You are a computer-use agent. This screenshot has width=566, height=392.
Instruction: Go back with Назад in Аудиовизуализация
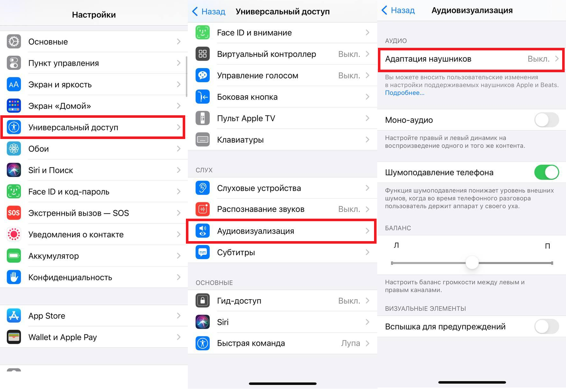(x=398, y=10)
